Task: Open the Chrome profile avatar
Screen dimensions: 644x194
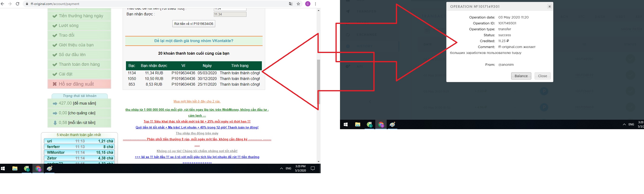Action: point(308,4)
